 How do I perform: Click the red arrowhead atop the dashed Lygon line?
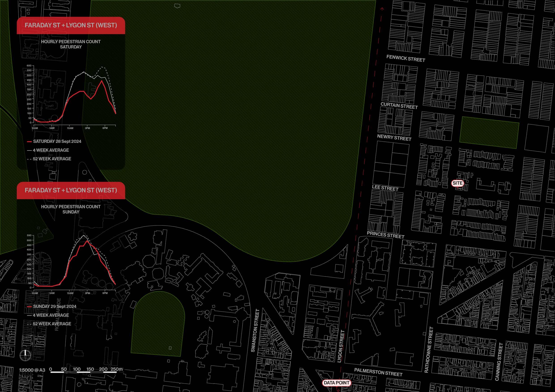click(382, 9)
